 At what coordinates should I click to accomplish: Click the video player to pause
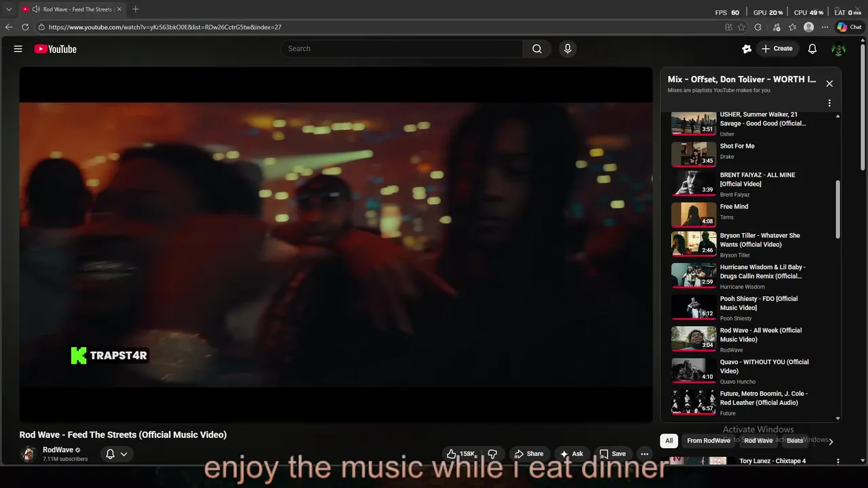coord(336,244)
